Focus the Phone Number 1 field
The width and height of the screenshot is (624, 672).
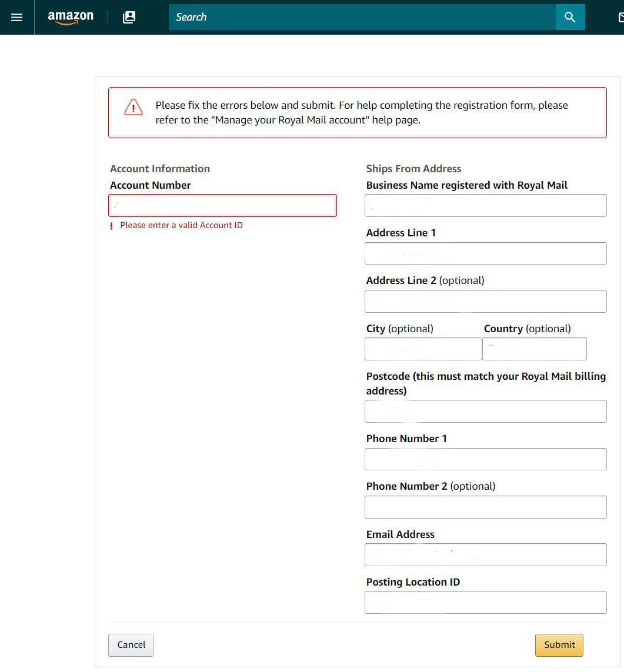tap(485, 459)
